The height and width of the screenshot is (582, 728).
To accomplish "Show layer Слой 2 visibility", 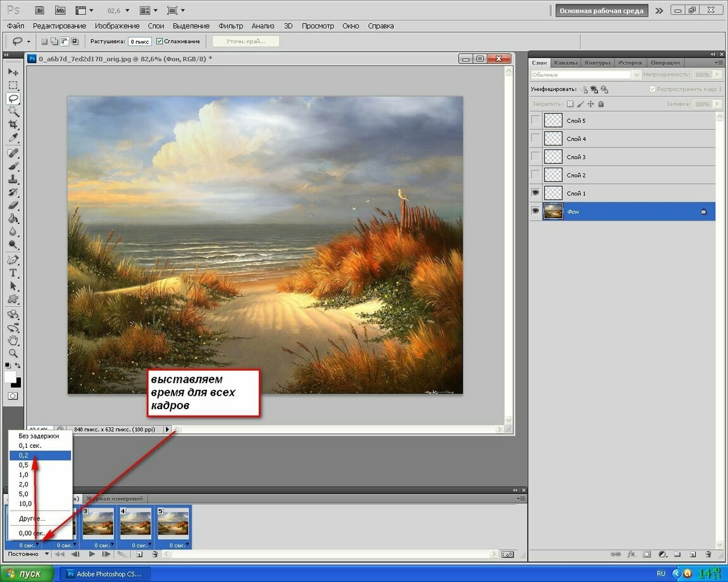I will coord(536,175).
